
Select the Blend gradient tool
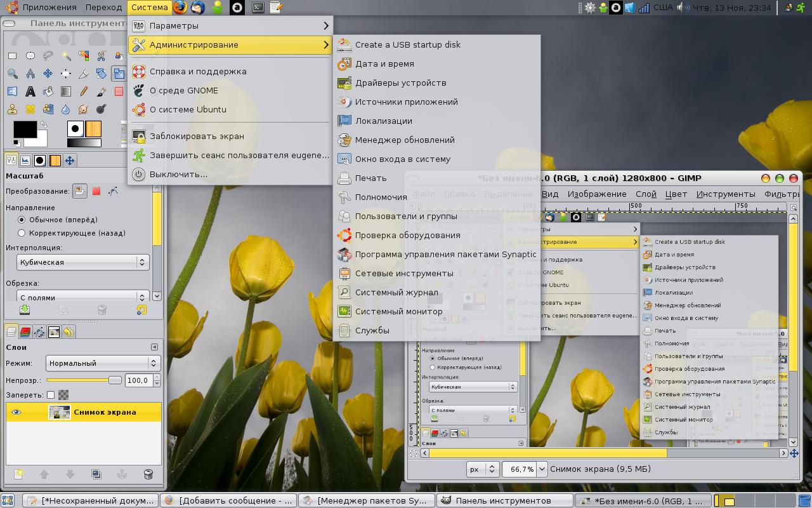coord(65,91)
